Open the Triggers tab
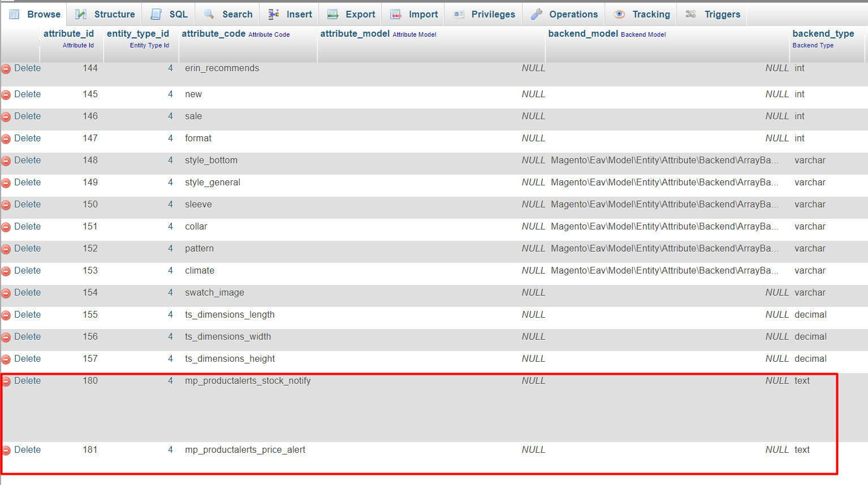Image resolution: width=868 pixels, height=485 pixels. tap(722, 14)
